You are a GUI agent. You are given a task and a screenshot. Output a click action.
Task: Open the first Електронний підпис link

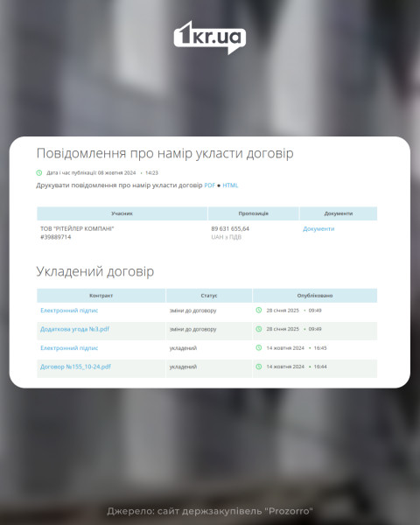pos(69,311)
